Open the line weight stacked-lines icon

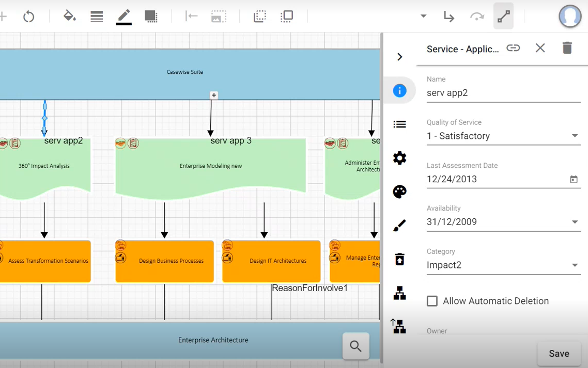(97, 16)
